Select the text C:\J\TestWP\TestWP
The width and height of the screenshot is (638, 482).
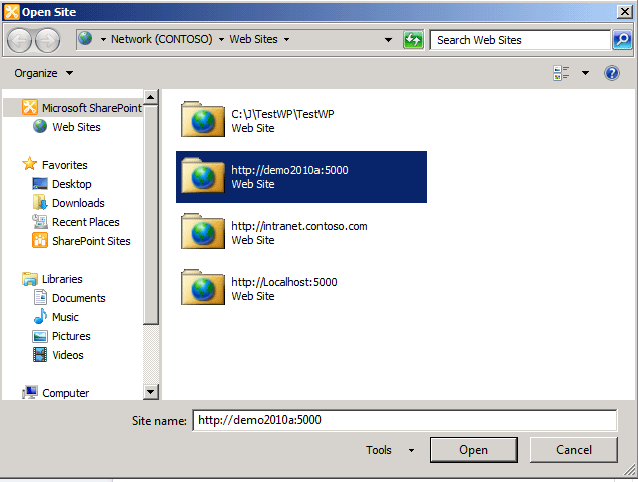coord(283,114)
